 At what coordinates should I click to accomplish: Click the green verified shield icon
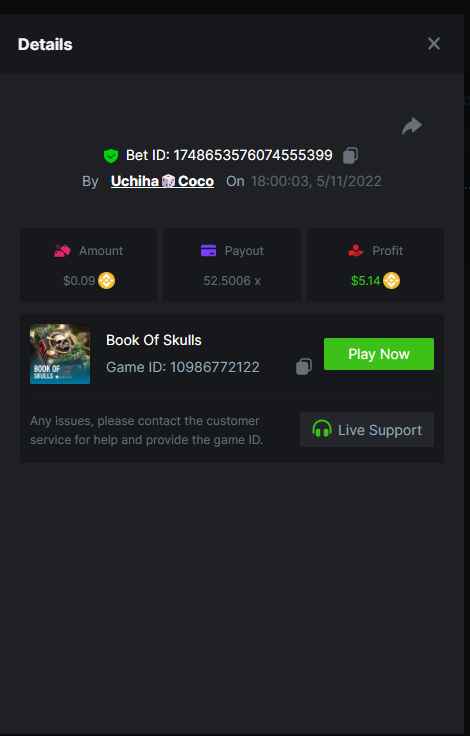click(x=111, y=155)
